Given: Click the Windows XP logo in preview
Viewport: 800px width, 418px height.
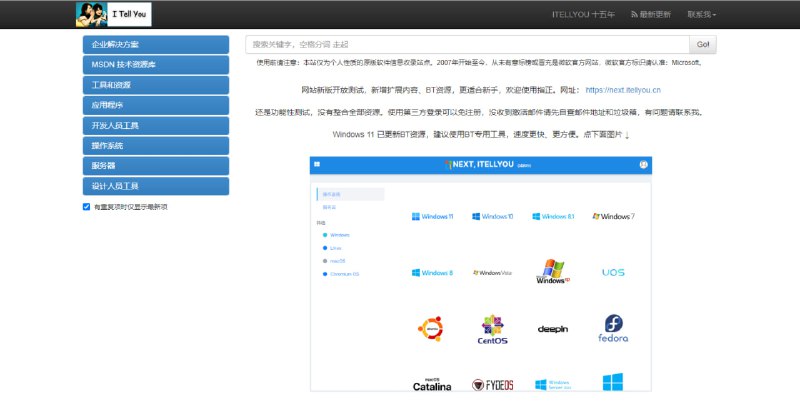Looking at the screenshot, I should coord(553,272).
